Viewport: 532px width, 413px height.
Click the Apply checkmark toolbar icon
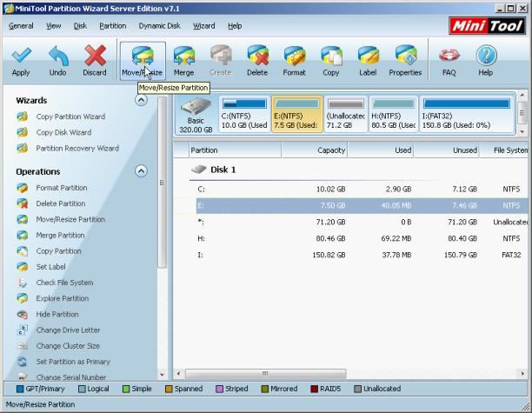pos(21,56)
